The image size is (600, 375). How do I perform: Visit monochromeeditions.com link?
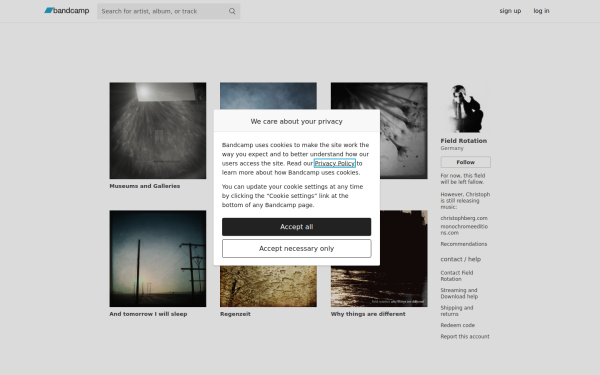coord(464,230)
